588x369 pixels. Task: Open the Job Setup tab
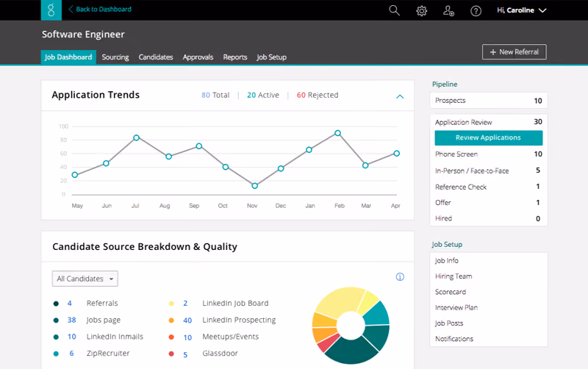pos(271,57)
